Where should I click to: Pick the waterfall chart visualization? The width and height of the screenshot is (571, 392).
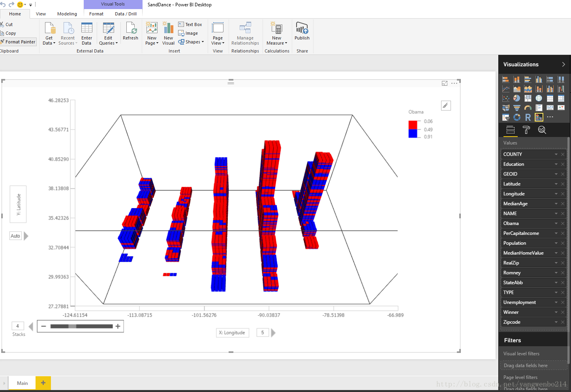pyautogui.click(x=561, y=89)
